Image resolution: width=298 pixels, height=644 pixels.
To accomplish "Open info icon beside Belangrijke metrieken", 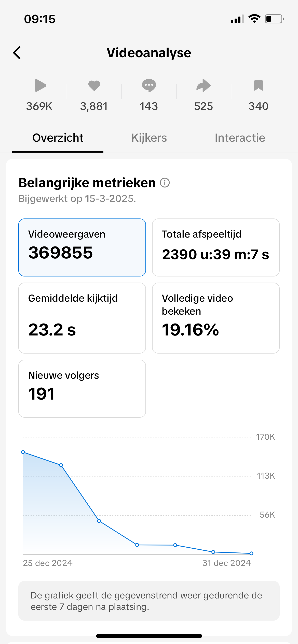I will click(x=165, y=183).
